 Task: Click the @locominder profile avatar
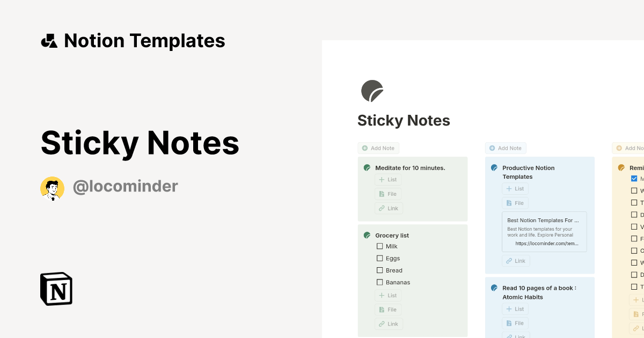[x=52, y=187]
